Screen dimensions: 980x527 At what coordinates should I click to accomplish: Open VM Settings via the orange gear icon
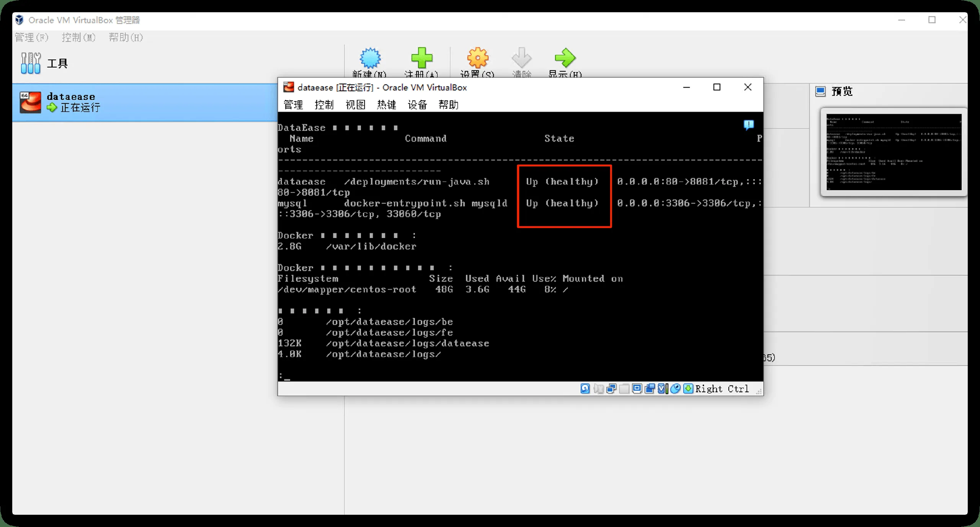click(x=477, y=58)
